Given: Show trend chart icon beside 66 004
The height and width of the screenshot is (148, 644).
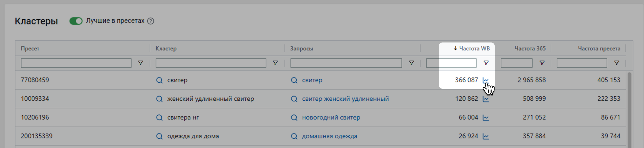Looking at the screenshot, I should point(485,117).
